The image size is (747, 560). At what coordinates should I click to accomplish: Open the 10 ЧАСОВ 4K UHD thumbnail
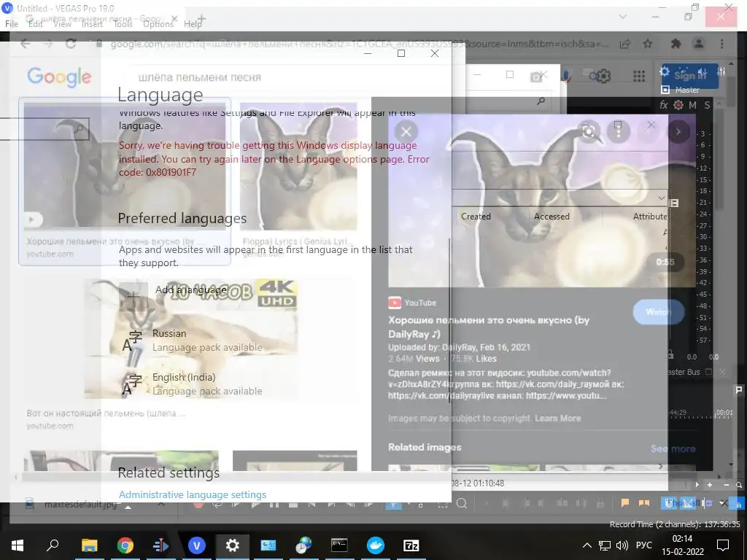pyautogui.click(x=192, y=338)
